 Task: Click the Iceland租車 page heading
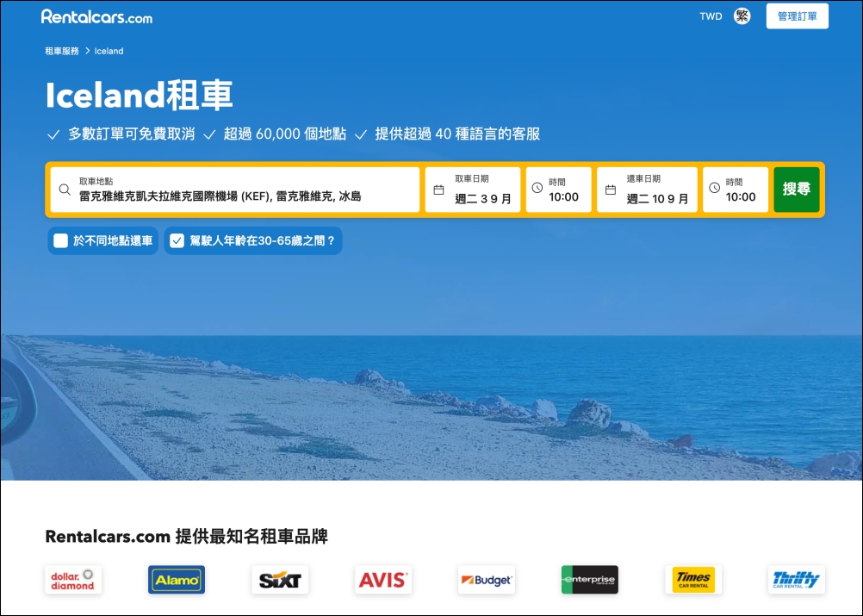coord(140,96)
